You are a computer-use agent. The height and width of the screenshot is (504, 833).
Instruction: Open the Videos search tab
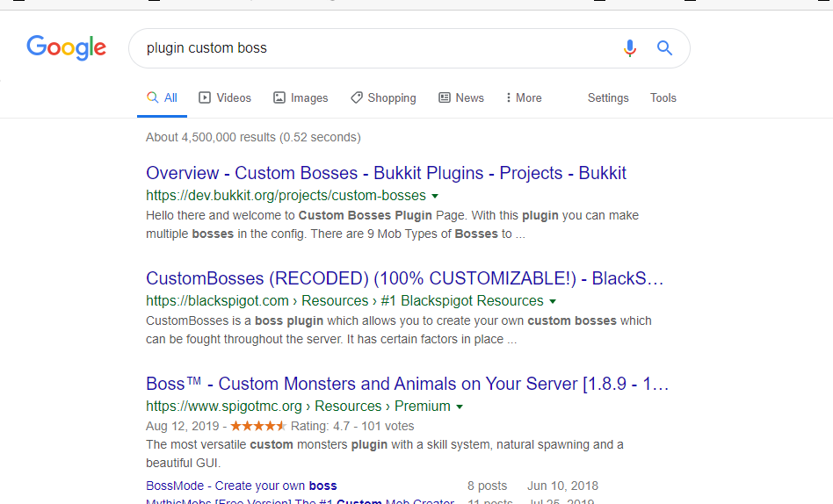click(225, 98)
